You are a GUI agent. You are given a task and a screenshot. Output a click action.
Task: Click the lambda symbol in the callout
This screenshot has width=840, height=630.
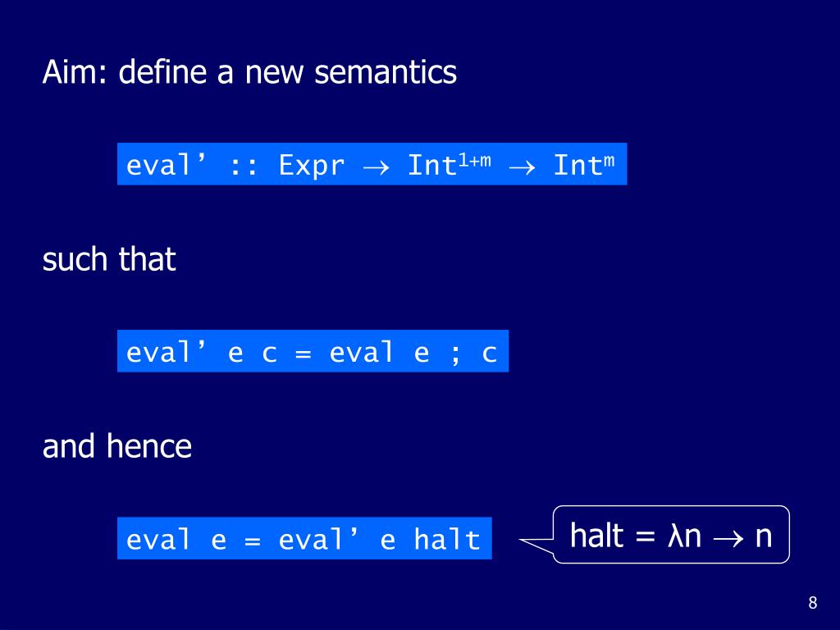676,535
